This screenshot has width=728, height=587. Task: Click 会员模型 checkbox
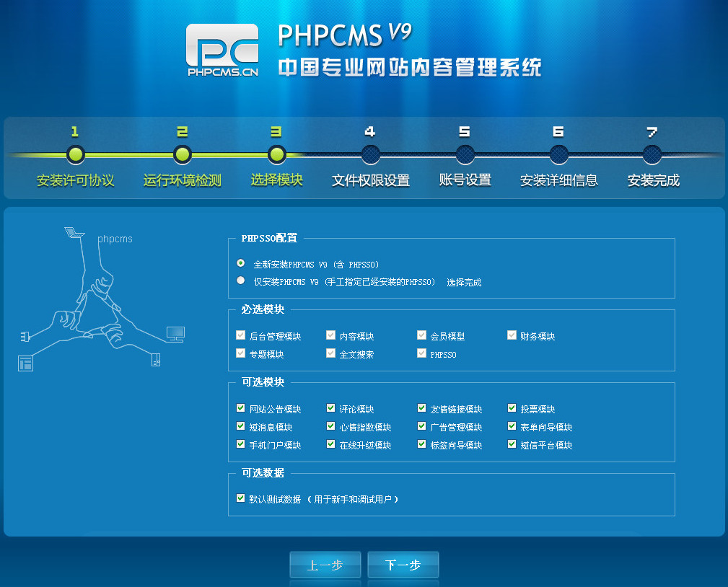(x=421, y=335)
